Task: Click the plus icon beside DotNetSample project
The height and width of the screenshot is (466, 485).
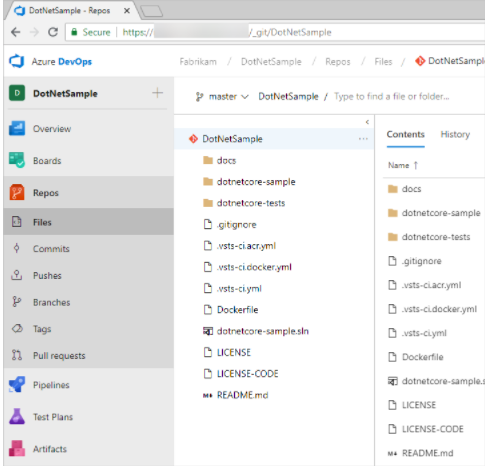Action: [157, 93]
